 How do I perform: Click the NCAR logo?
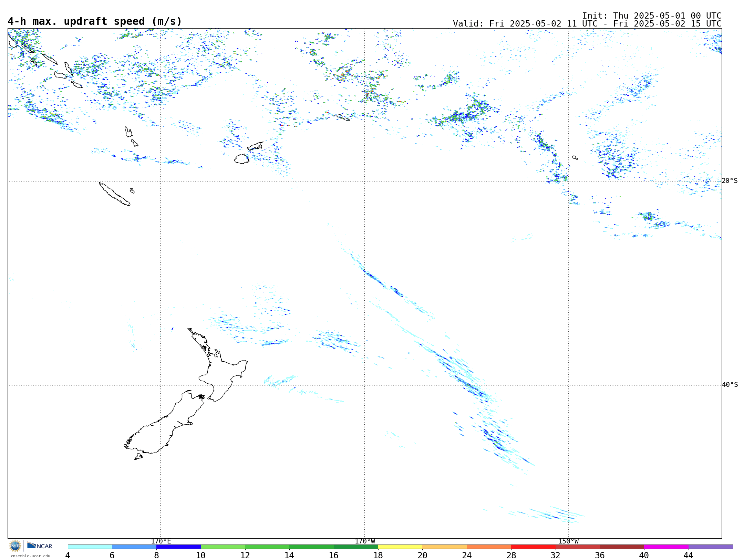click(x=40, y=546)
